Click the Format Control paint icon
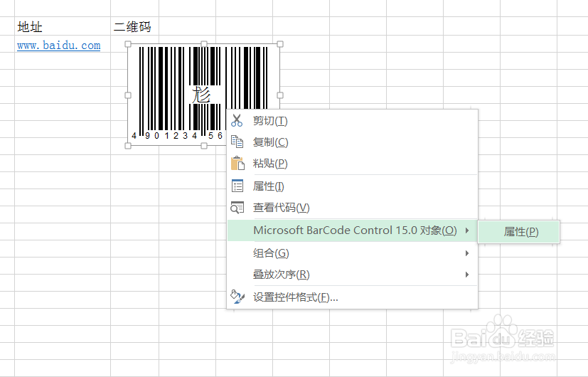The image size is (588, 377). pos(237,297)
